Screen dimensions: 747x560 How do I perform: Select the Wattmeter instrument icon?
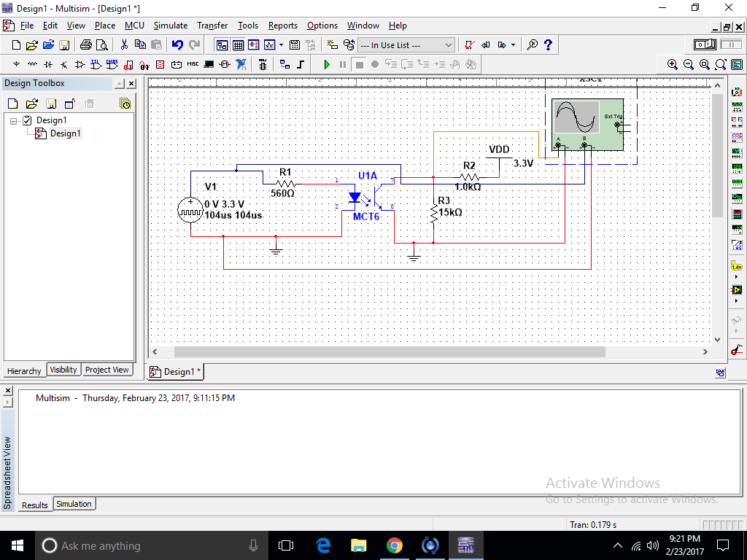pyautogui.click(x=737, y=122)
